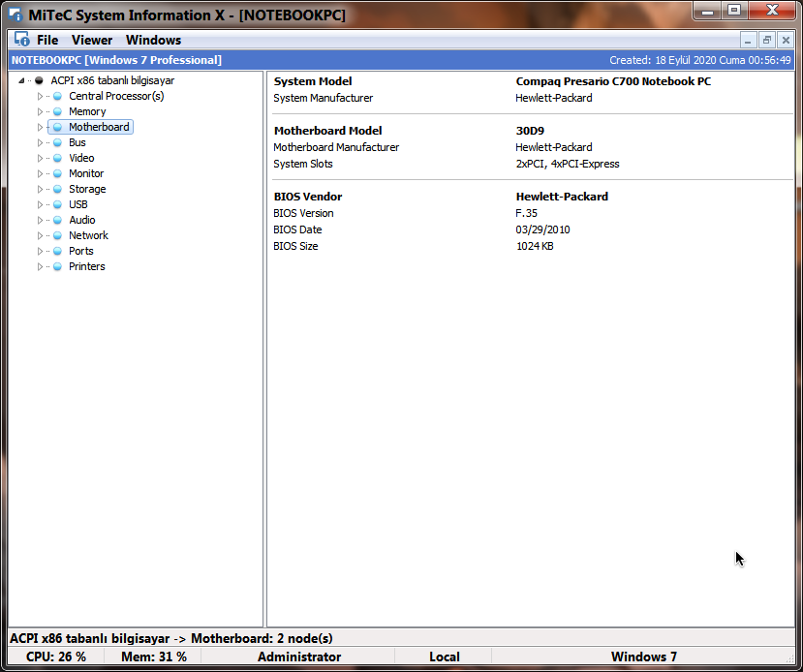Expand the Video tree node
Screen dimensions: 803x672
coord(40,158)
